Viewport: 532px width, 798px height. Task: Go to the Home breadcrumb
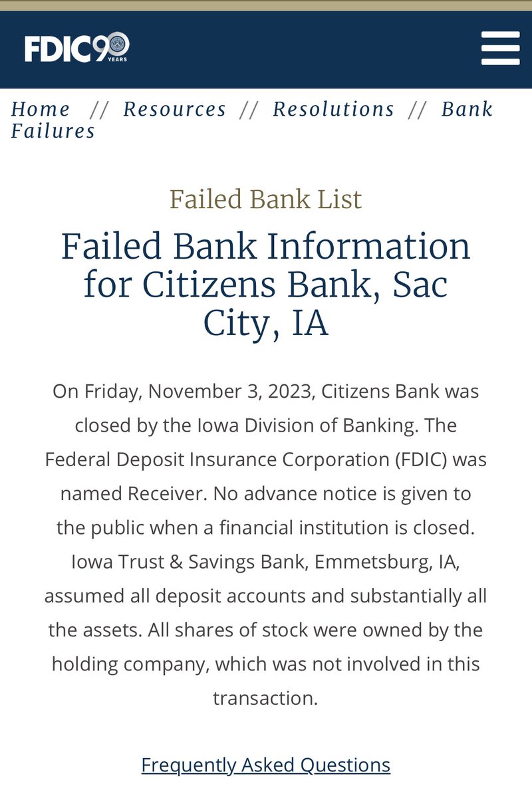[x=41, y=109]
